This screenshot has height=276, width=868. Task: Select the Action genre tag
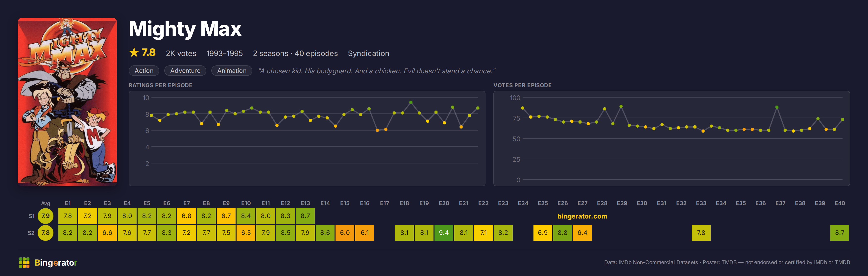pyautogui.click(x=144, y=71)
